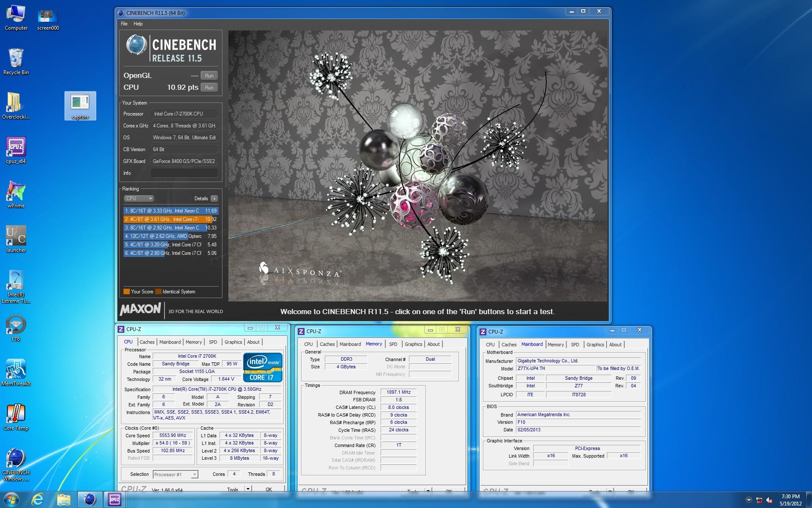Image resolution: width=812 pixels, height=508 pixels.
Task: Click the Windows Start button
Action: pos(11,500)
